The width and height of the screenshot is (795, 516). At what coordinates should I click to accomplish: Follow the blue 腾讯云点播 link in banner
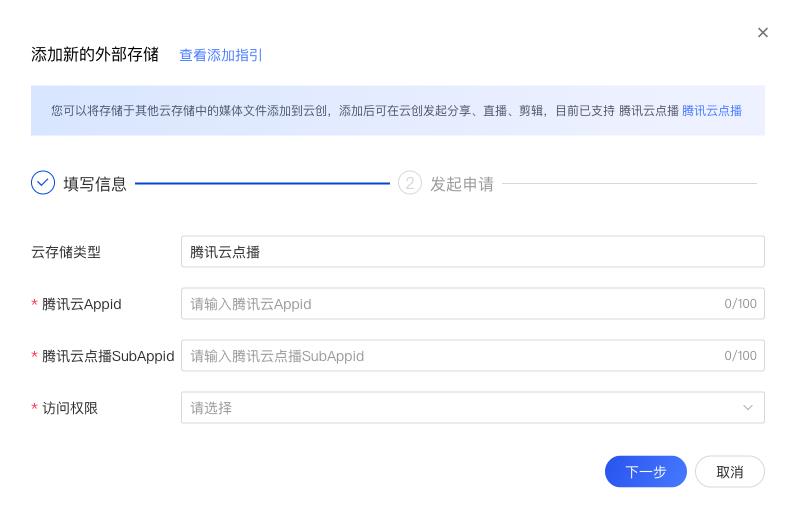[711, 110]
